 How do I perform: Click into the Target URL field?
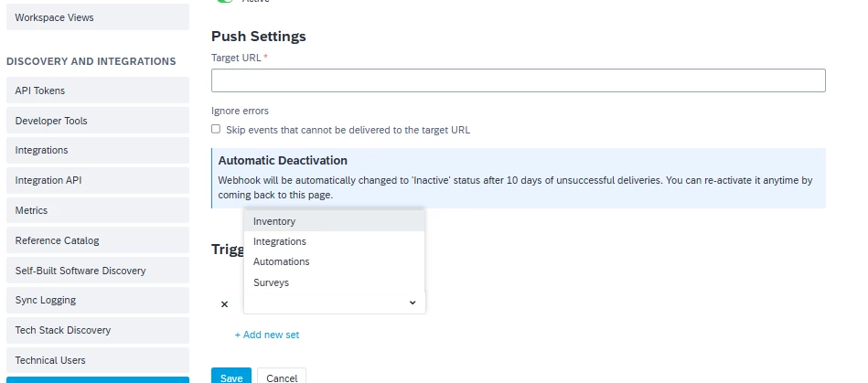pyautogui.click(x=518, y=80)
